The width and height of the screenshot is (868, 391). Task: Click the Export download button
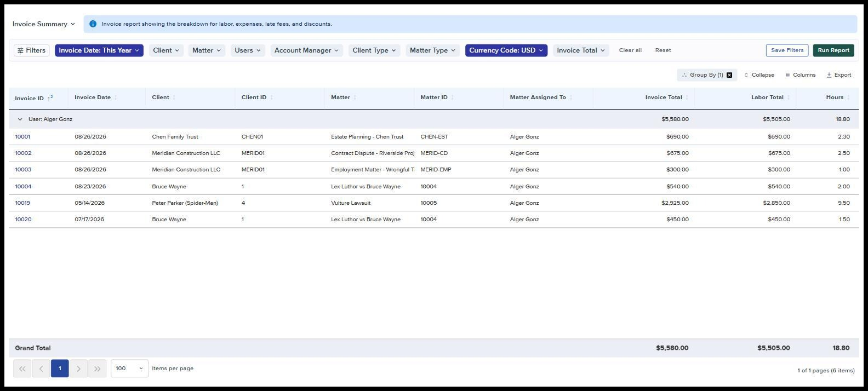tap(838, 75)
